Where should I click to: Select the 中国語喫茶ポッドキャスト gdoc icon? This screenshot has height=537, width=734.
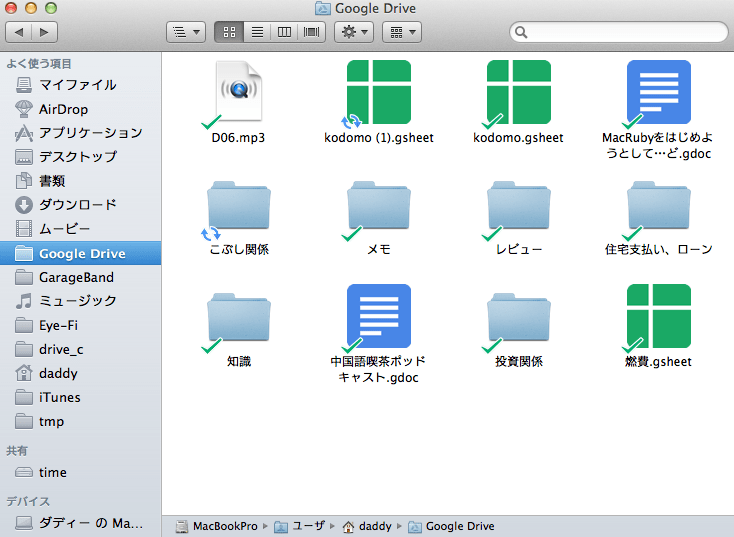pos(379,316)
